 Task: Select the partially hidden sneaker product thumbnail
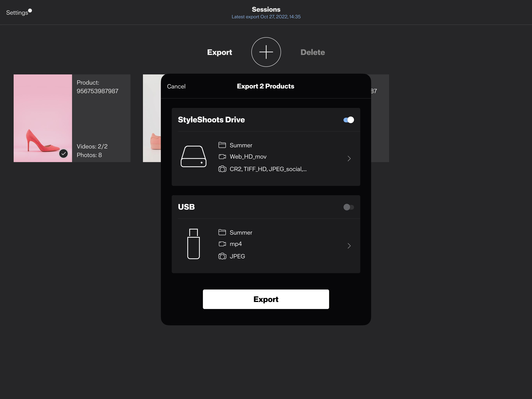point(152,118)
